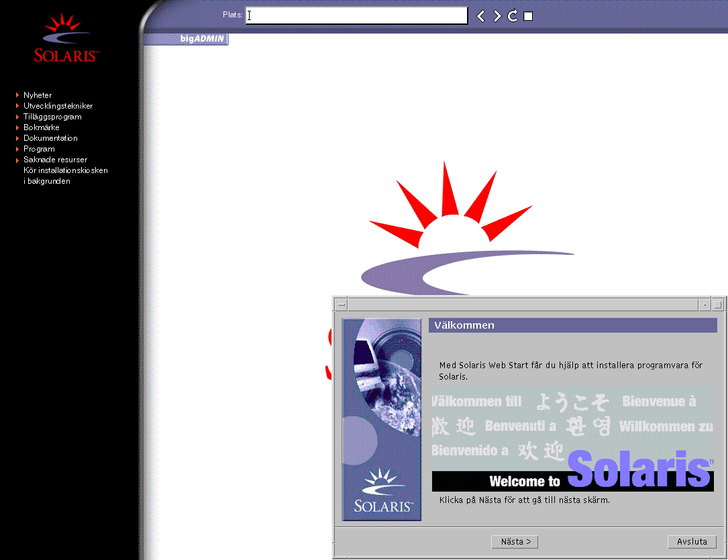Expand the Tilläggsprogram arrow

coord(17,117)
